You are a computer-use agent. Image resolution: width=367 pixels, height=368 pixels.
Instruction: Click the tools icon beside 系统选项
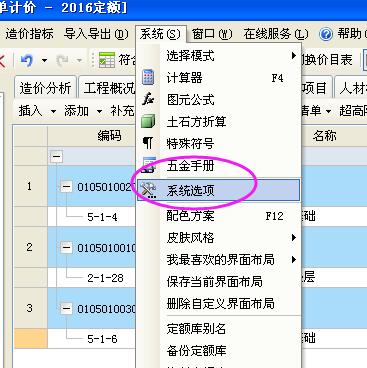point(148,190)
